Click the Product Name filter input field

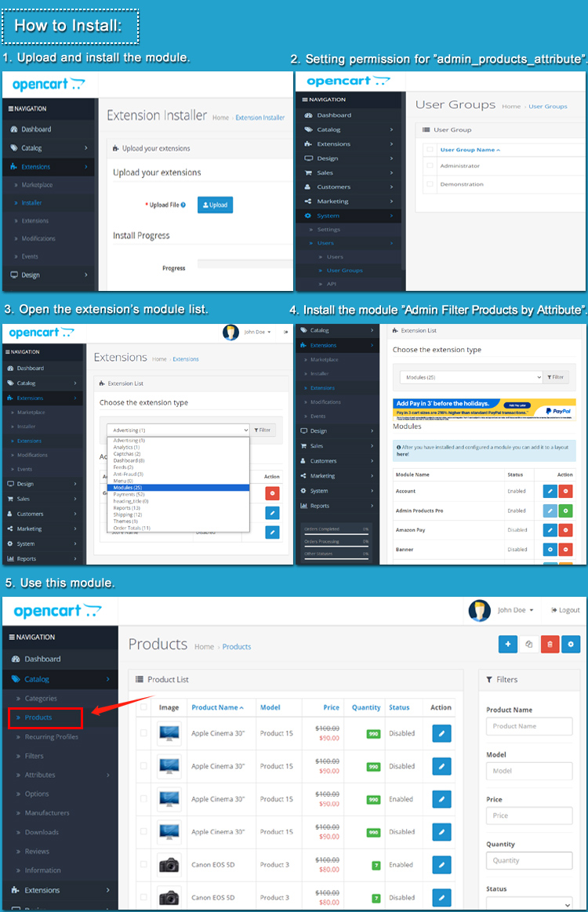point(529,726)
